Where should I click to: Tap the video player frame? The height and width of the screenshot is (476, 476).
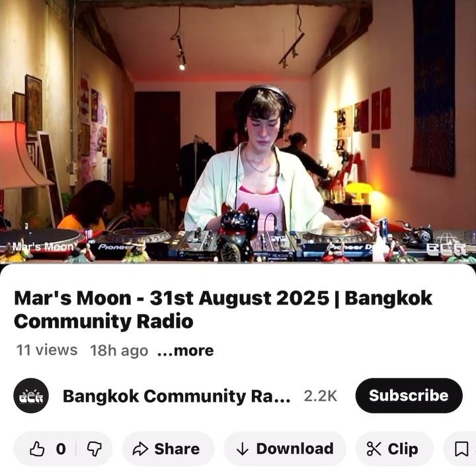[x=238, y=132]
